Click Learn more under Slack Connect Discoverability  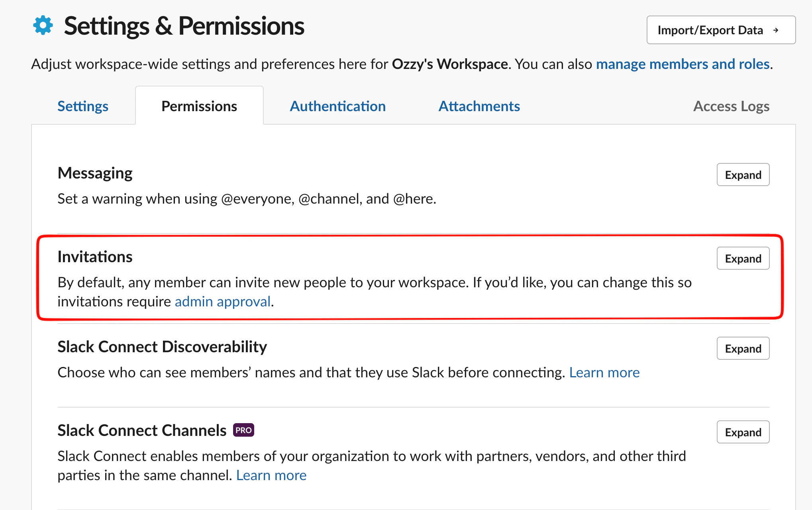point(604,373)
